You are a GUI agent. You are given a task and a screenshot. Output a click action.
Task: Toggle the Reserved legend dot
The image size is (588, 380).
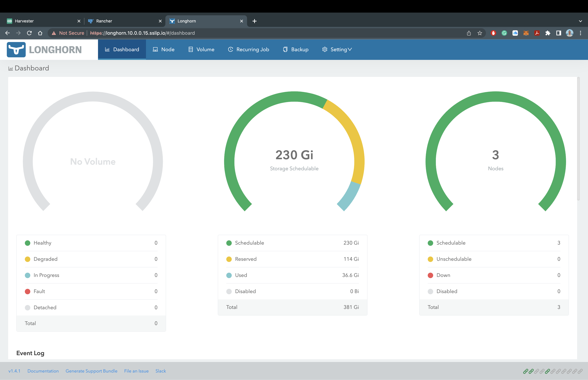(229, 259)
